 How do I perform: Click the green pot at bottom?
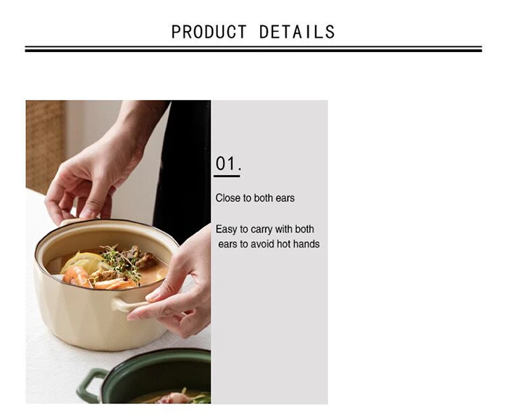[x=144, y=377]
